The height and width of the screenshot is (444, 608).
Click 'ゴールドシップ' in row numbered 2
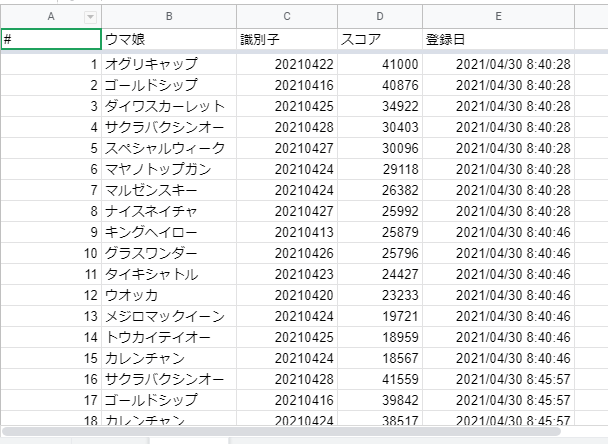[169, 85]
